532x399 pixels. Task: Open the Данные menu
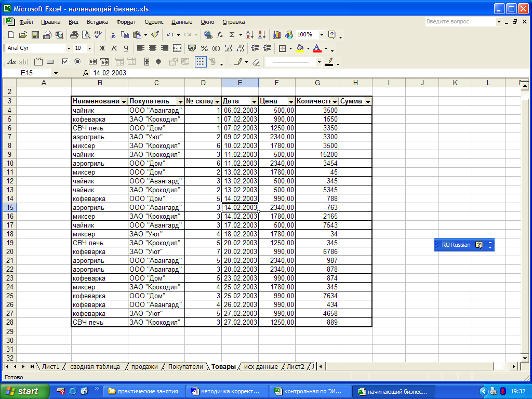tap(182, 22)
